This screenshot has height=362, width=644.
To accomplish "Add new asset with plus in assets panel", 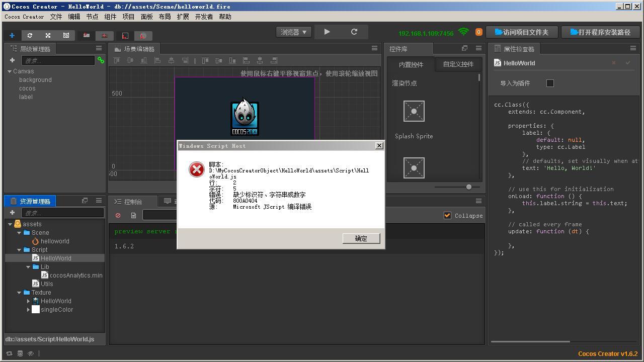I will pyautogui.click(x=12, y=213).
